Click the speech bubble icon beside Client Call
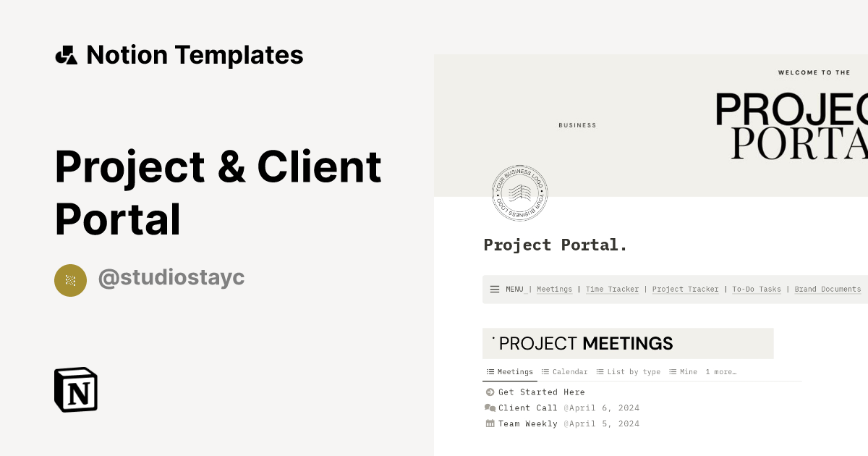 pos(490,408)
